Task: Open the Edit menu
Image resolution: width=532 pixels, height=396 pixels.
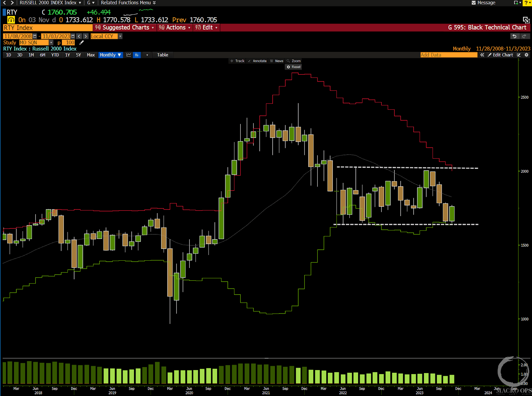Action: (x=206, y=28)
